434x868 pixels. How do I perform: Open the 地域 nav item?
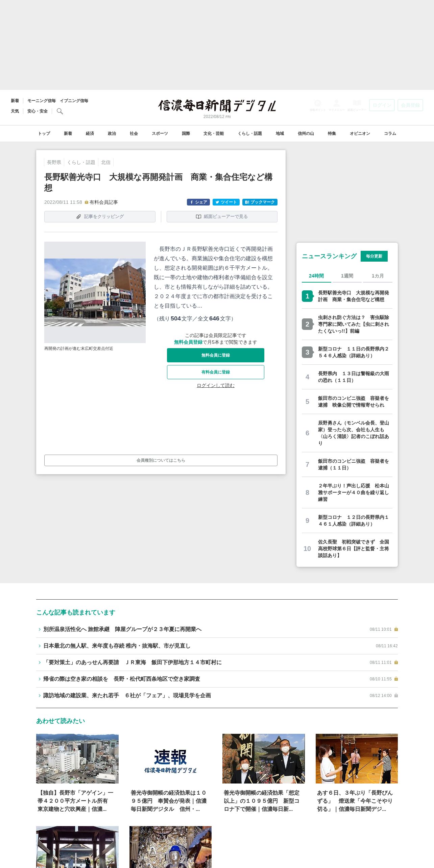pyautogui.click(x=280, y=134)
